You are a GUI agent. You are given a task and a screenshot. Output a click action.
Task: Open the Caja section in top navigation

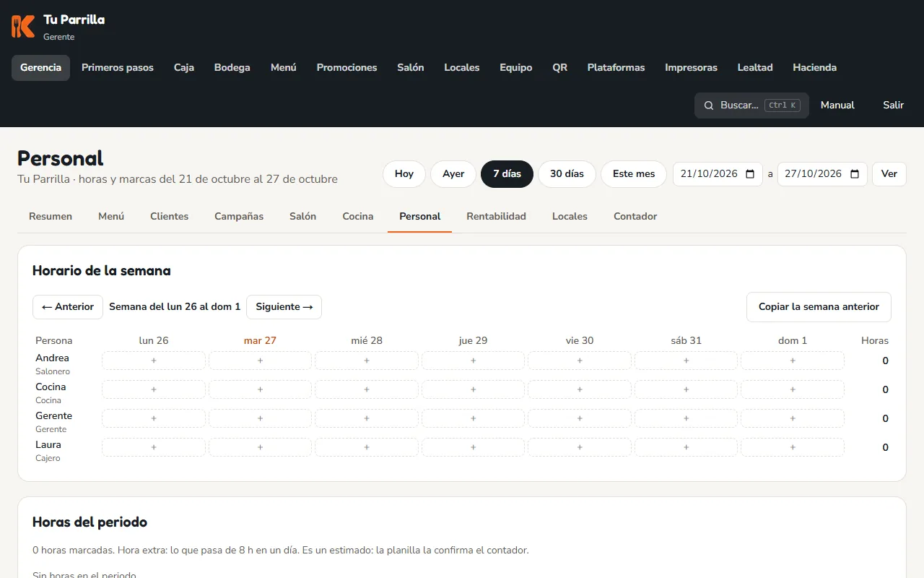pos(184,68)
